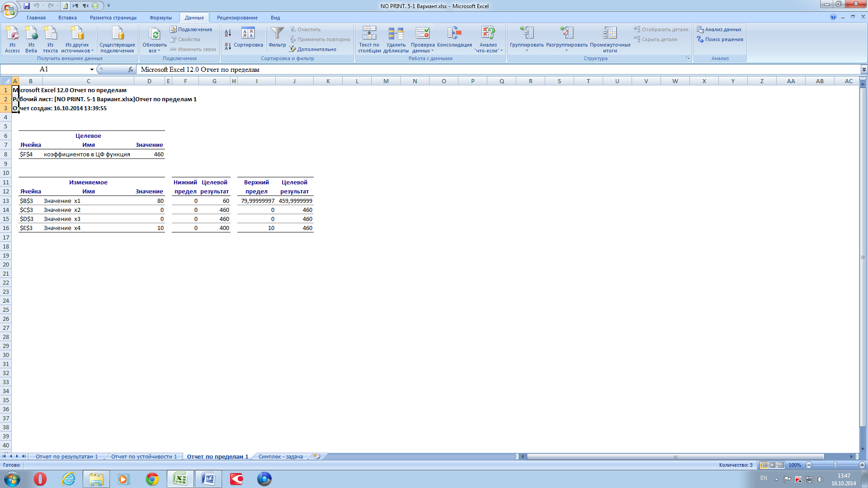Expand the formula bar with chevron

pyautogui.click(x=863, y=70)
